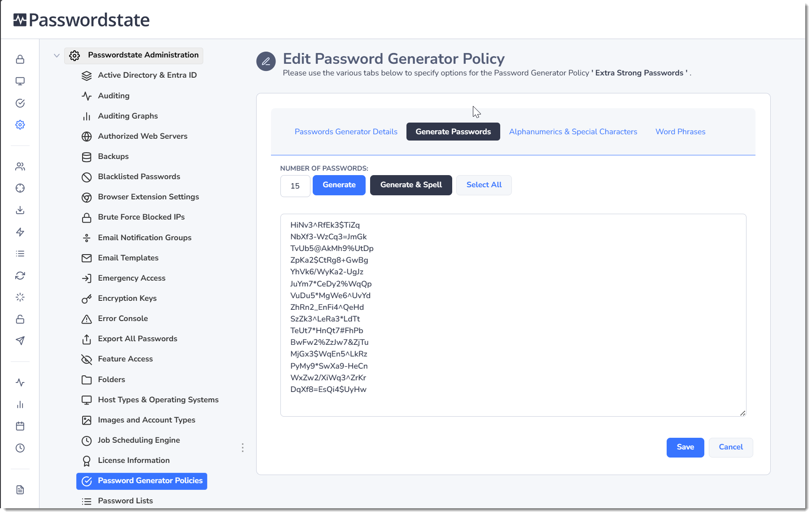Click the key icon for Encryption Keys
Image resolution: width=812 pixels, height=515 pixels.
87,299
